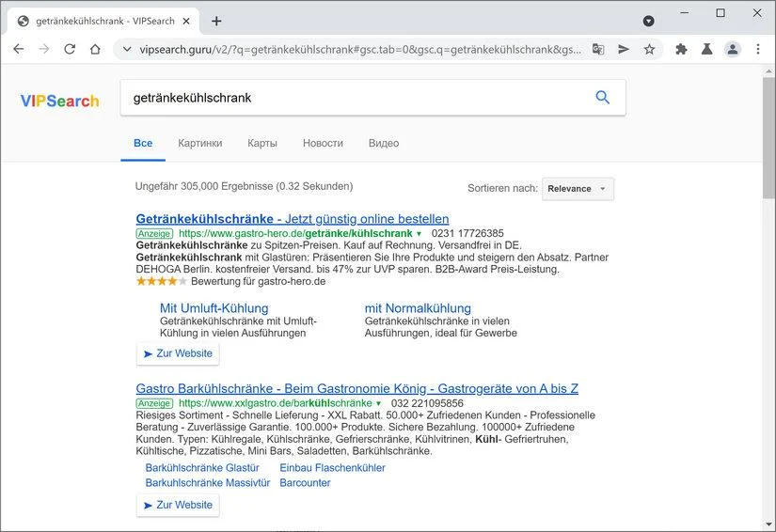The width and height of the screenshot is (776, 532).
Task: Open the Barkuhlschränke Massivtür sitelink
Action: (207, 482)
